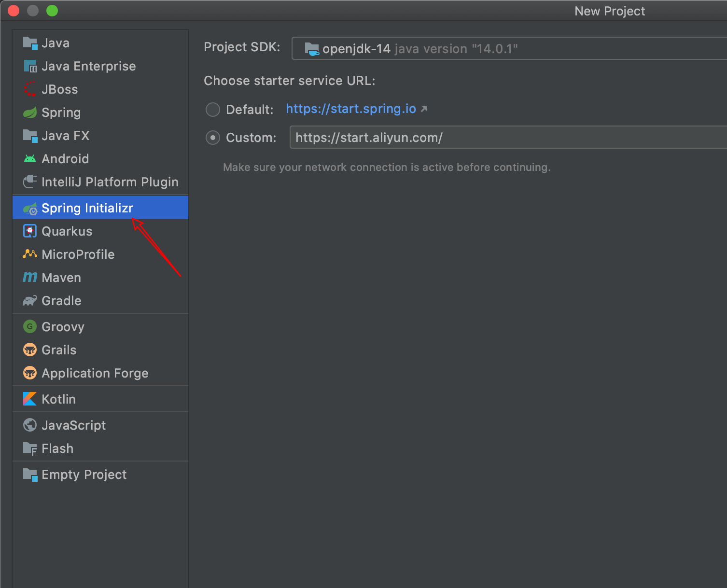Screen dimensions: 727x588
Task: Click the openjdk-14 SDK folder icon
Action: coord(312,49)
